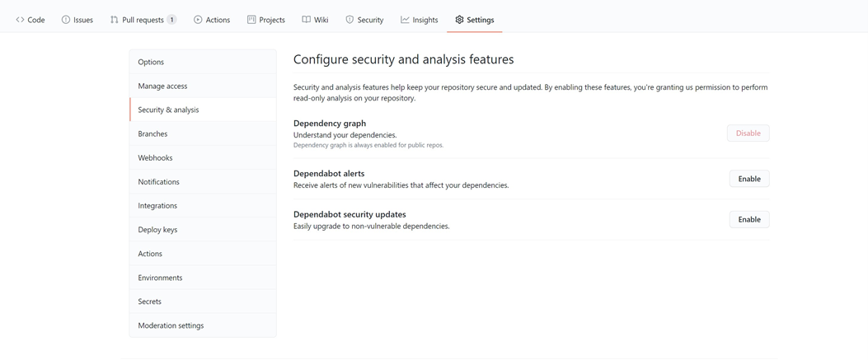The image size is (868, 360).
Task: Enable Dependabot alerts
Action: click(748, 179)
